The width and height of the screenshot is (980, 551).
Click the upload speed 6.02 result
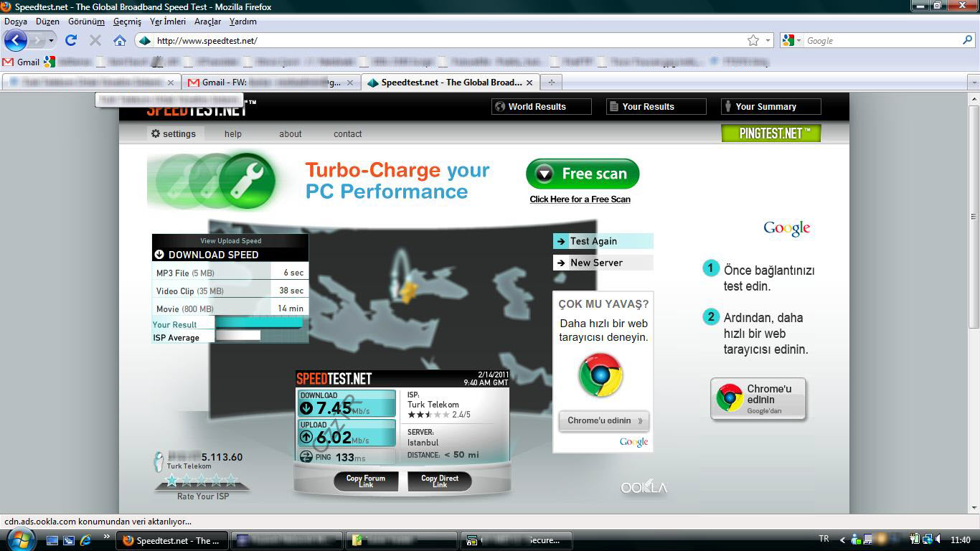(x=347, y=433)
